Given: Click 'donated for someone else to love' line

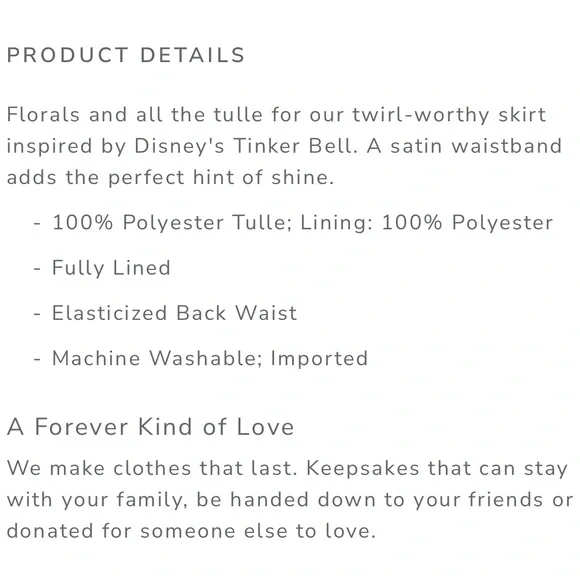Looking at the screenshot, I should click(x=191, y=531).
